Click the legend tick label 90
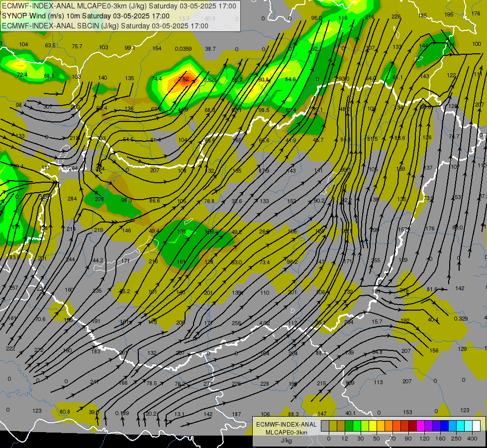This screenshot has width=487, height=448. click(408, 439)
